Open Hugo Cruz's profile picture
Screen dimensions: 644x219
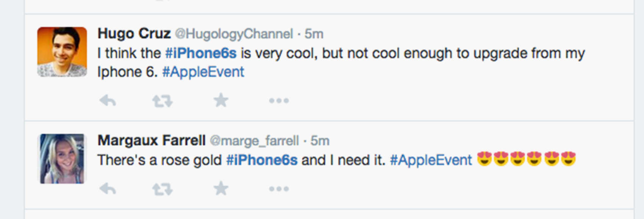[x=62, y=52]
